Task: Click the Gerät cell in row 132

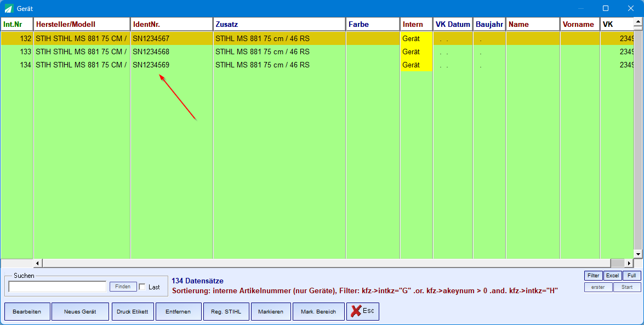Action: point(417,38)
